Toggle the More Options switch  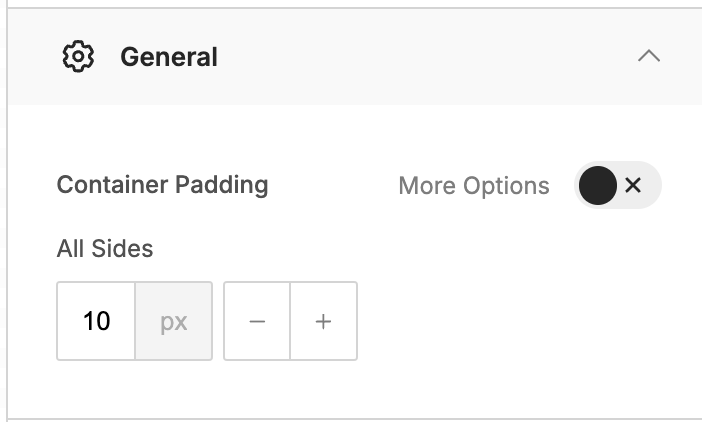point(617,185)
